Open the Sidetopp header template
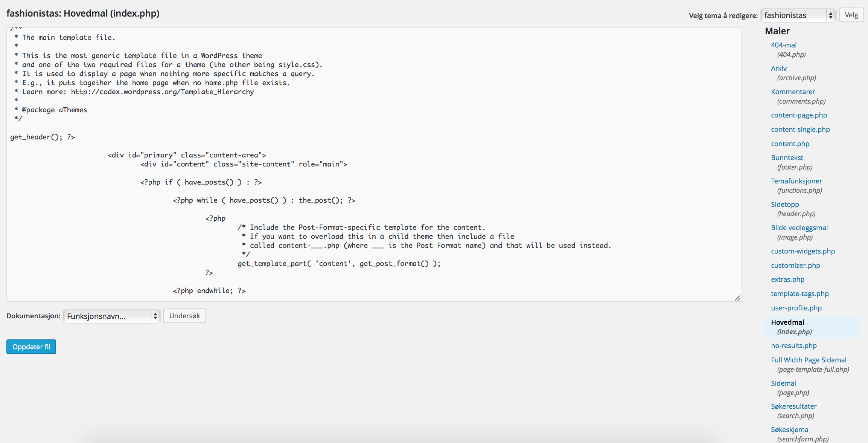868x443 pixels. (785, 204)
